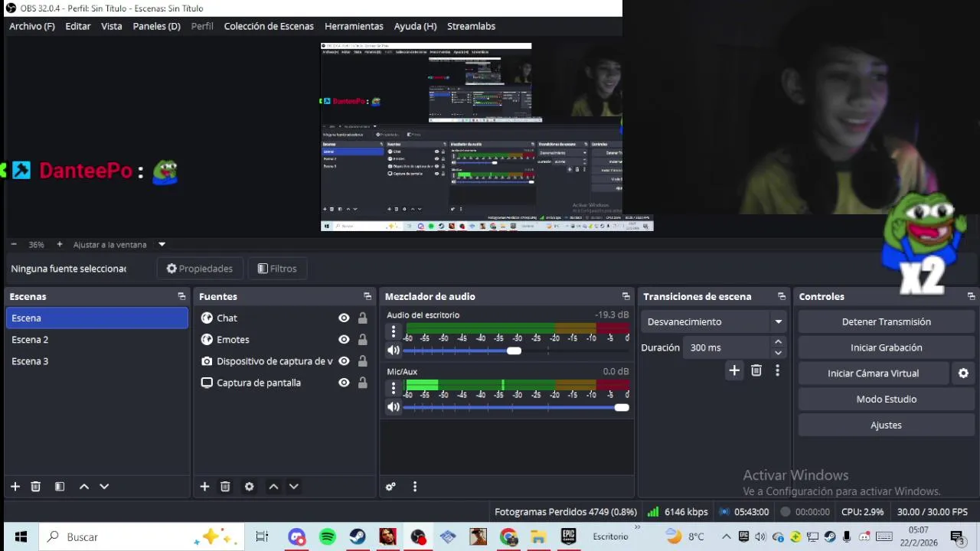Click Detener Transmisión button

click(x=887, y=322)
